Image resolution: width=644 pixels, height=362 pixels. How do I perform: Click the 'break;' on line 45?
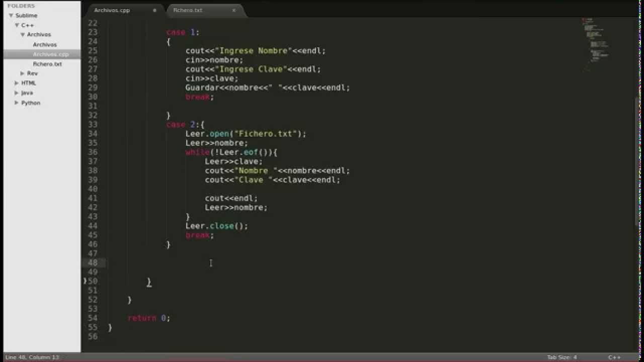200,235
